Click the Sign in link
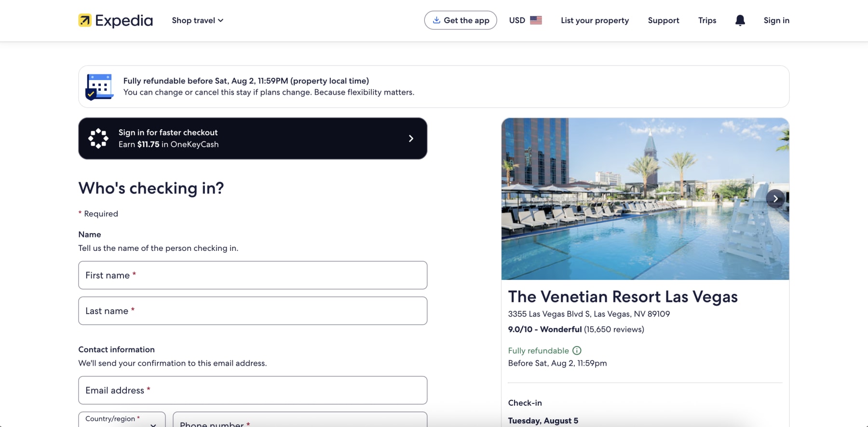 (776, 20)
